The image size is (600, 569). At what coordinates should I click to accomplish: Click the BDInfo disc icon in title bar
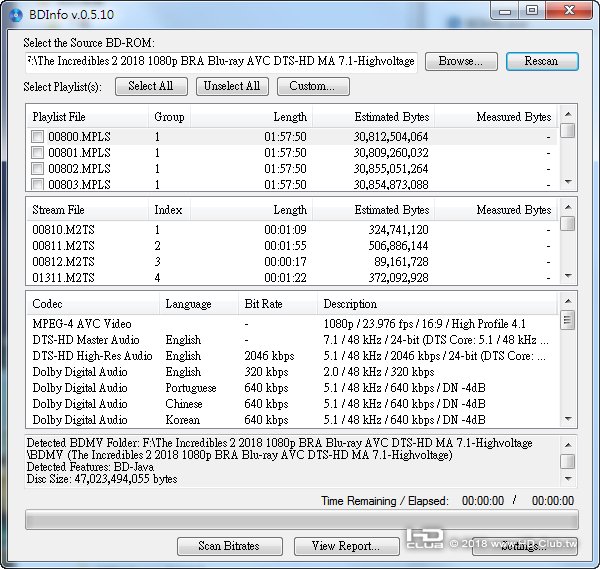pyautogui.click(x=15, y=15)
